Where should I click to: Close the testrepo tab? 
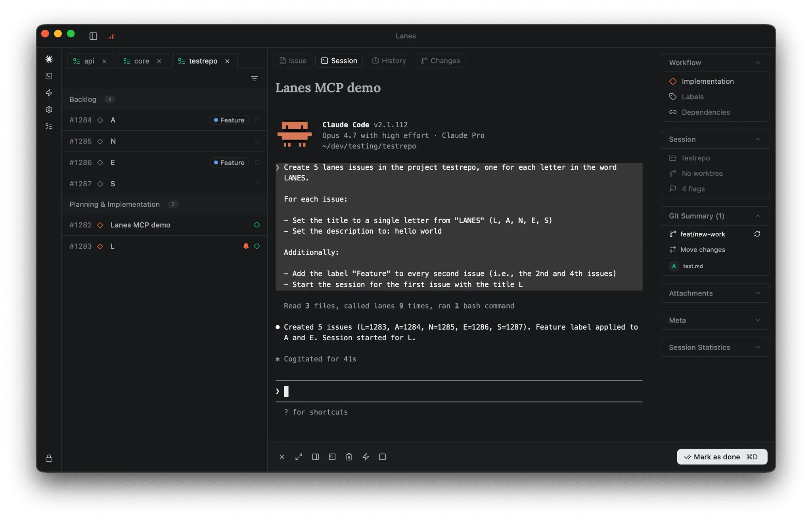[x=227, y=61]
